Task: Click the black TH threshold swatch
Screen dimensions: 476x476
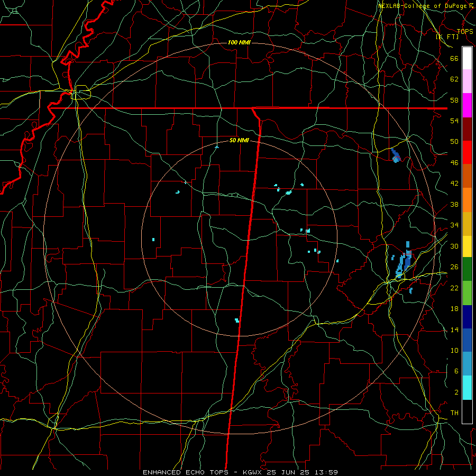Action: tap(467, 411)
